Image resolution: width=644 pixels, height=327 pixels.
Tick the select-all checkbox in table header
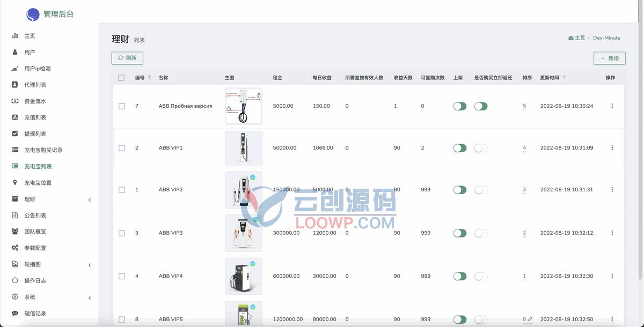pos(121,78)
